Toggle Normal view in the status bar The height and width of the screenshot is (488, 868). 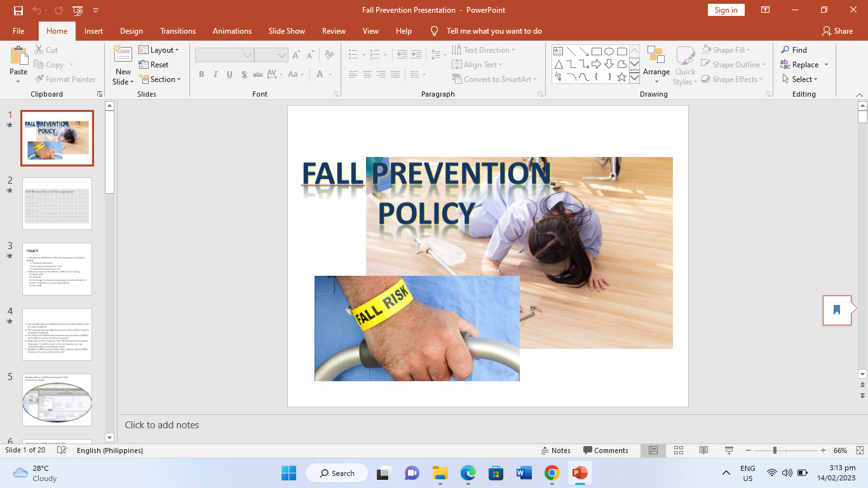(653, 451)
